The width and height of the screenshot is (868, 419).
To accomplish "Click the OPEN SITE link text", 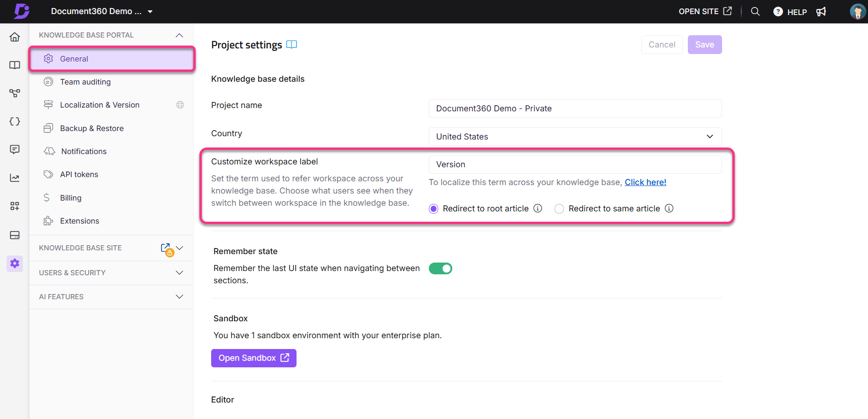I will tap(699, 11).
